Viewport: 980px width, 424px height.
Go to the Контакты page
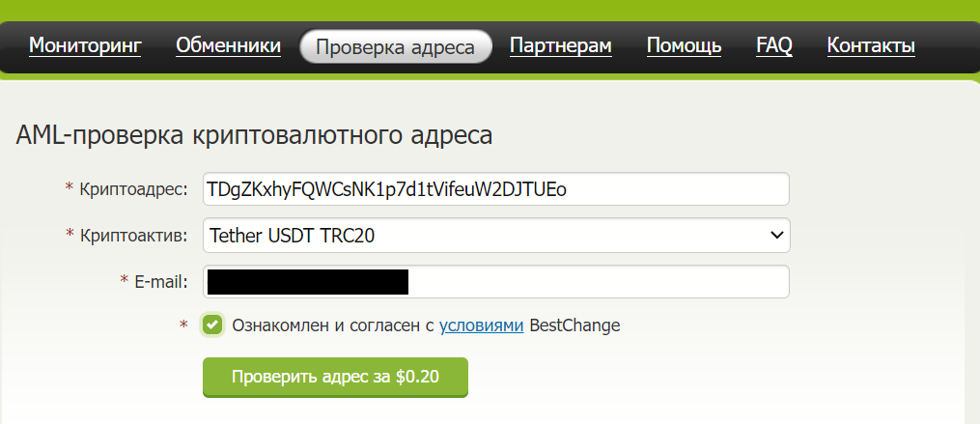(871, 46)
